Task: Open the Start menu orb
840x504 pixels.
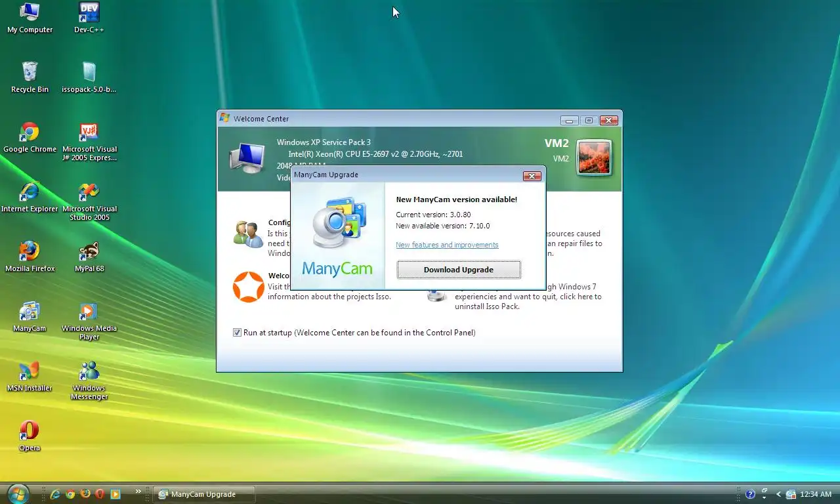Action: click(18, 493)
